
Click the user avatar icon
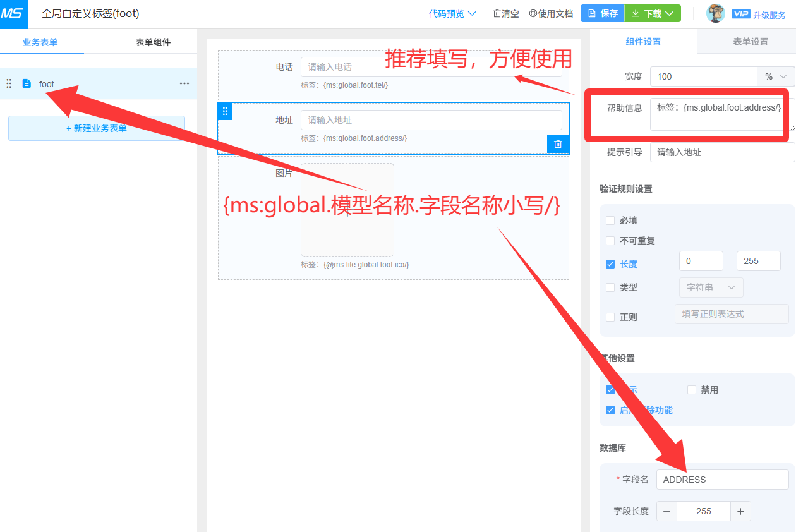pos(715,13)
